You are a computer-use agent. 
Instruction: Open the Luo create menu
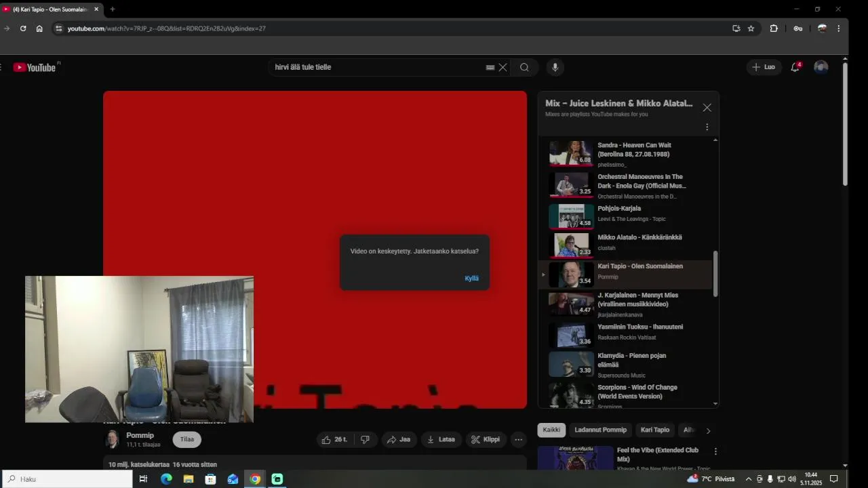click(764, 67)
